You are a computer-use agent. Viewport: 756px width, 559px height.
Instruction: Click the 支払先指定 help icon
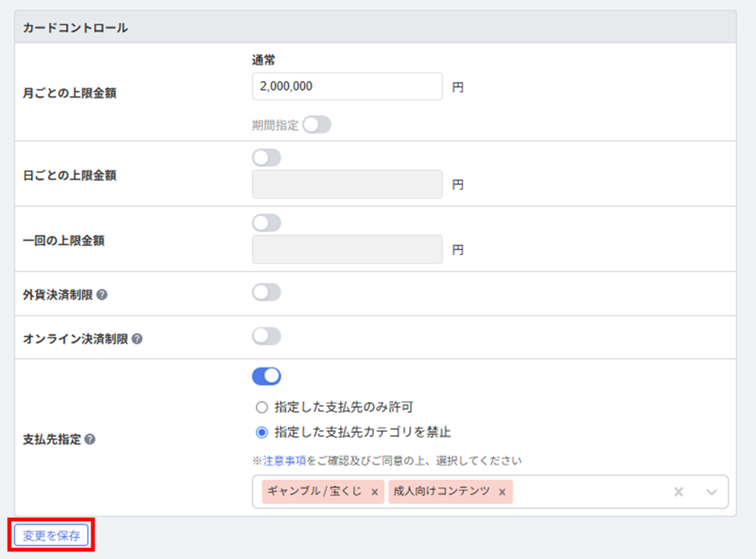coord(90,439)
